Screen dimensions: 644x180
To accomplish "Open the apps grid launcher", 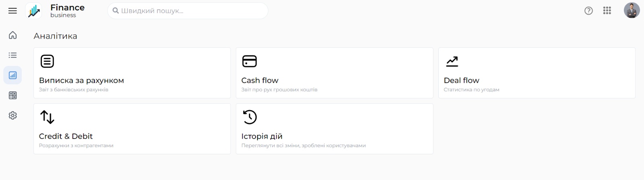I will [x=607, y=11].
